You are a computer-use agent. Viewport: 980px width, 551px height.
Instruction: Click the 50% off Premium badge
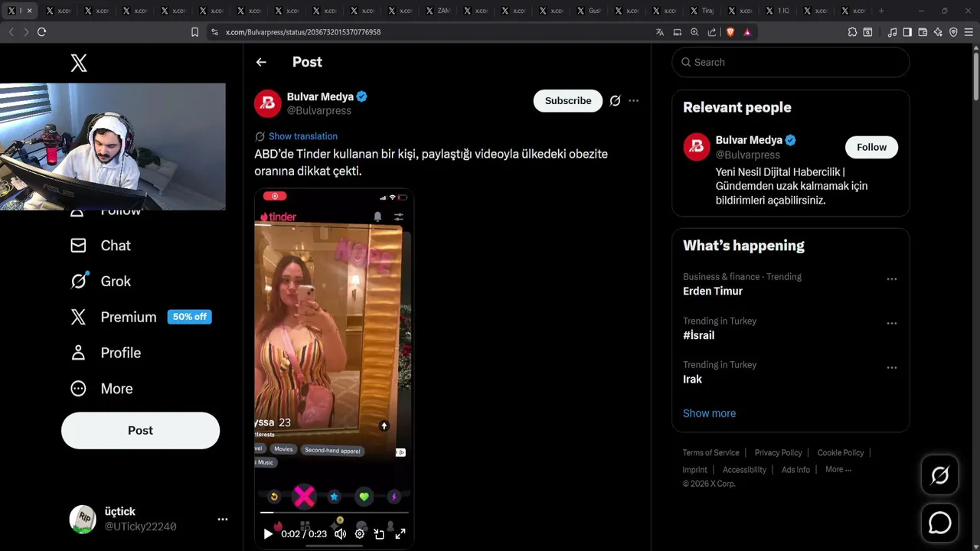(190, 317)
